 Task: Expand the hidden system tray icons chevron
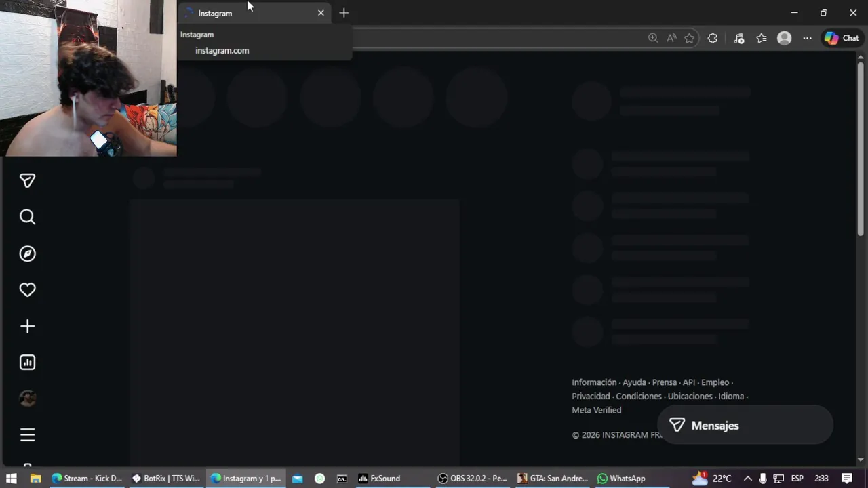(x=747, y=479)
